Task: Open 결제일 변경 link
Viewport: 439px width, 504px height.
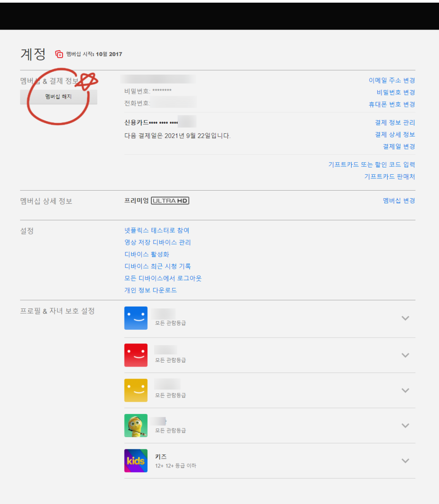Action: coord(399,146)
